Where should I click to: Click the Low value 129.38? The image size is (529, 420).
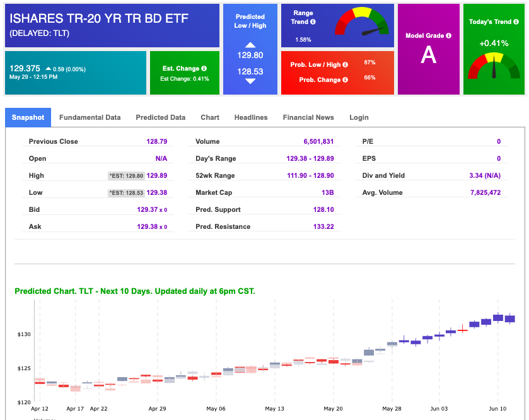pos(157,192)
